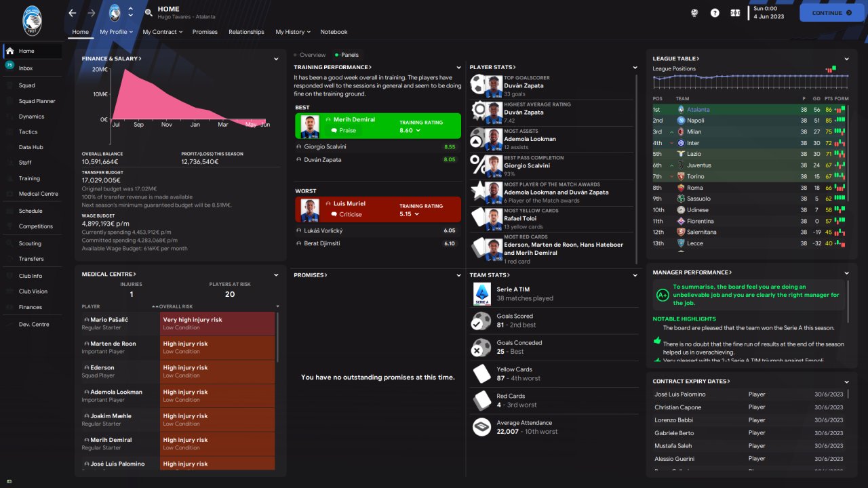Viewport: 868px width, 488px height.
Task: Click the manager switch up/down stepper arrows
Action: [130, 13]
